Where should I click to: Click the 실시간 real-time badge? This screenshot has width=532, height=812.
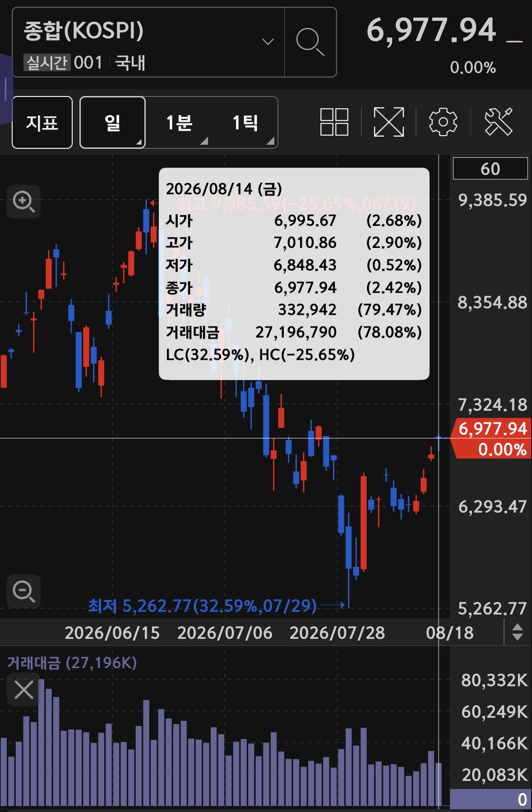pos(47,62)
